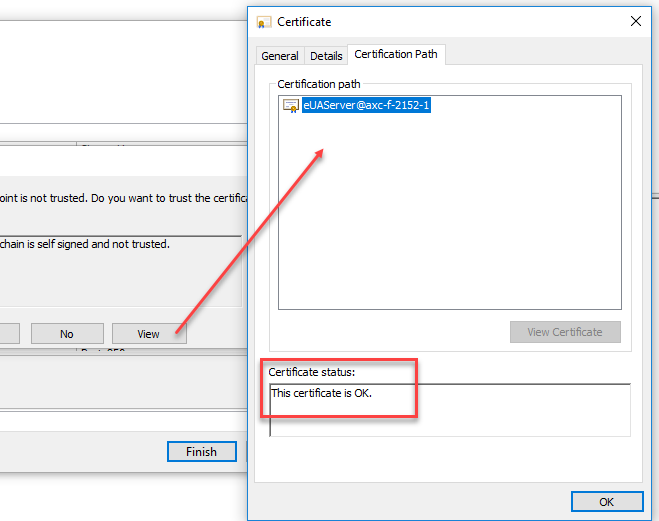659x521 pixels.
Task: Click the 'Certificate status:' label
Action: pos(312,372)
